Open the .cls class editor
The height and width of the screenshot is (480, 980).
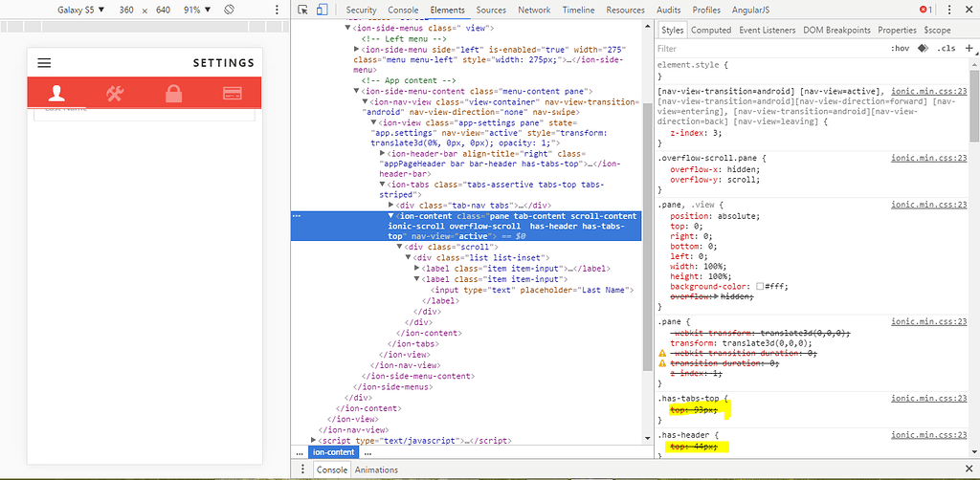pos(946,48)
